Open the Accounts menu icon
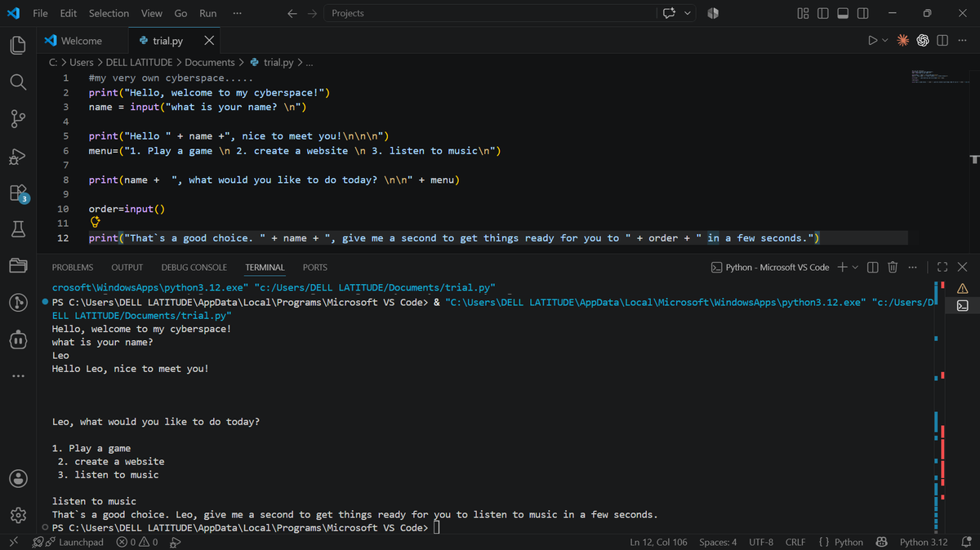 click(18, 479)
